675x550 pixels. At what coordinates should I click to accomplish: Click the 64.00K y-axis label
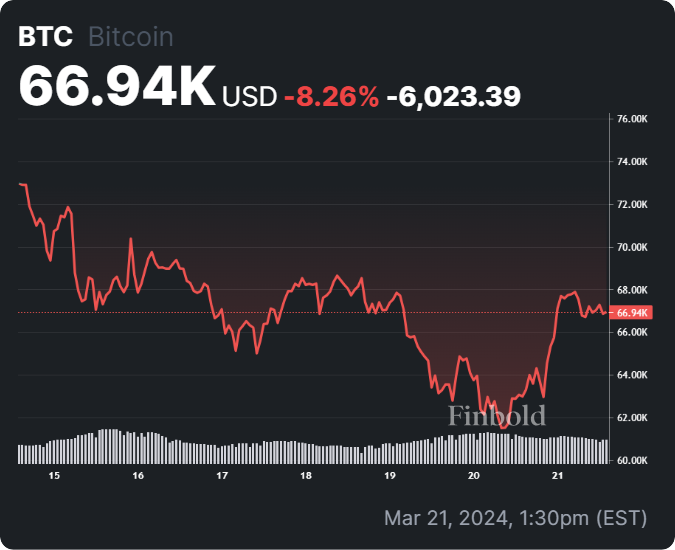click(x=634, y=375)
